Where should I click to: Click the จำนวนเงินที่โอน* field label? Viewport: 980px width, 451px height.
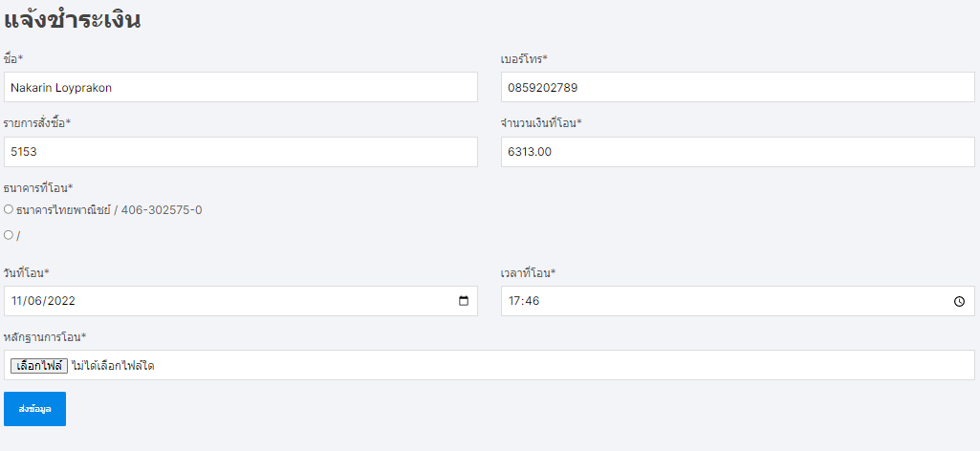point(541,123)
